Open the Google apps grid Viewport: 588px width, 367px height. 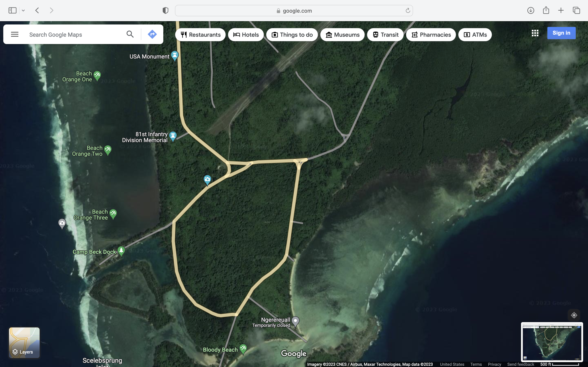[535, 33]
